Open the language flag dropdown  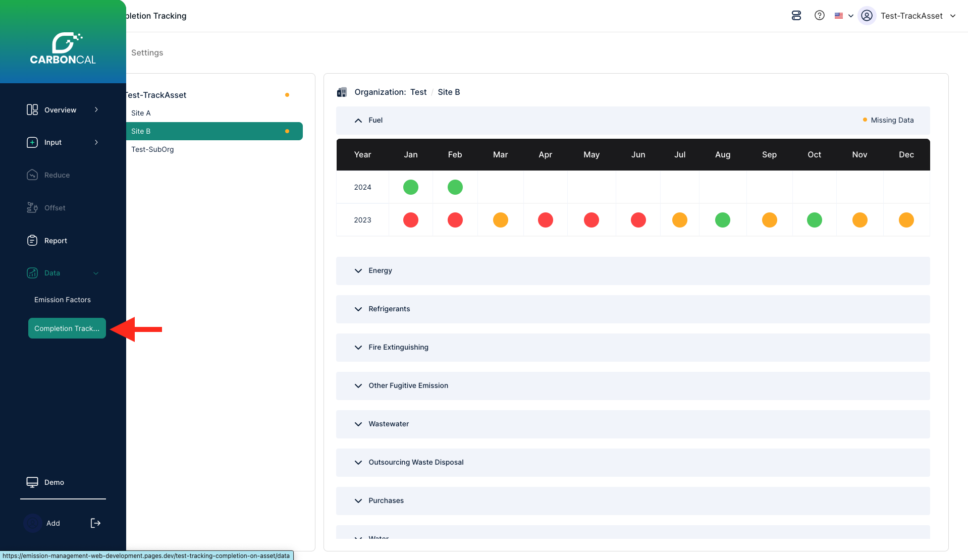[843, 16]
